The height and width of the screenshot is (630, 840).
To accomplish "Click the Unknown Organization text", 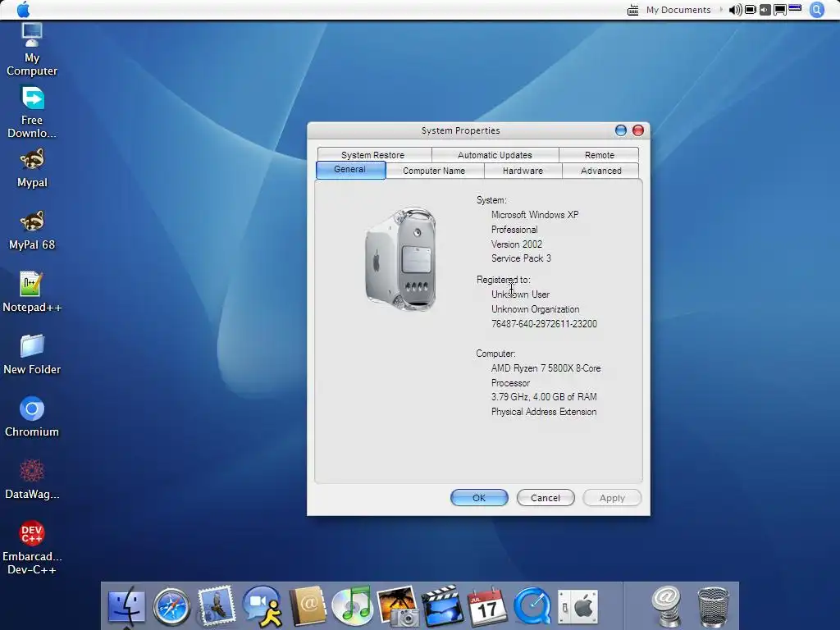I will click(535, 309).
